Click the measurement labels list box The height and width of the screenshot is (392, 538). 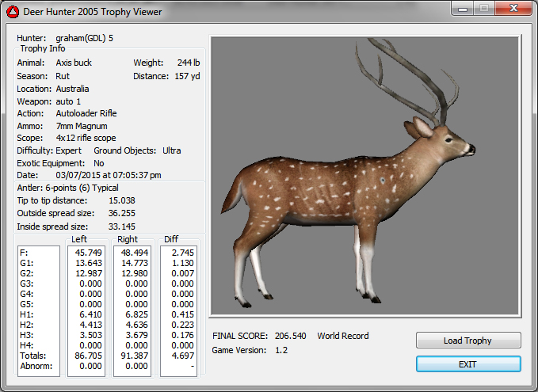click(38, 310)
